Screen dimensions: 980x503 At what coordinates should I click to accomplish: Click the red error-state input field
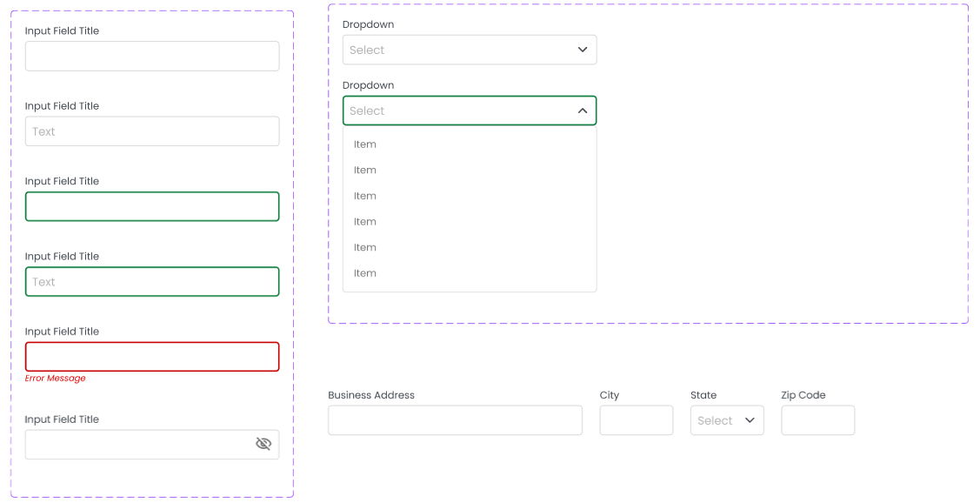(x=152, y=357)
